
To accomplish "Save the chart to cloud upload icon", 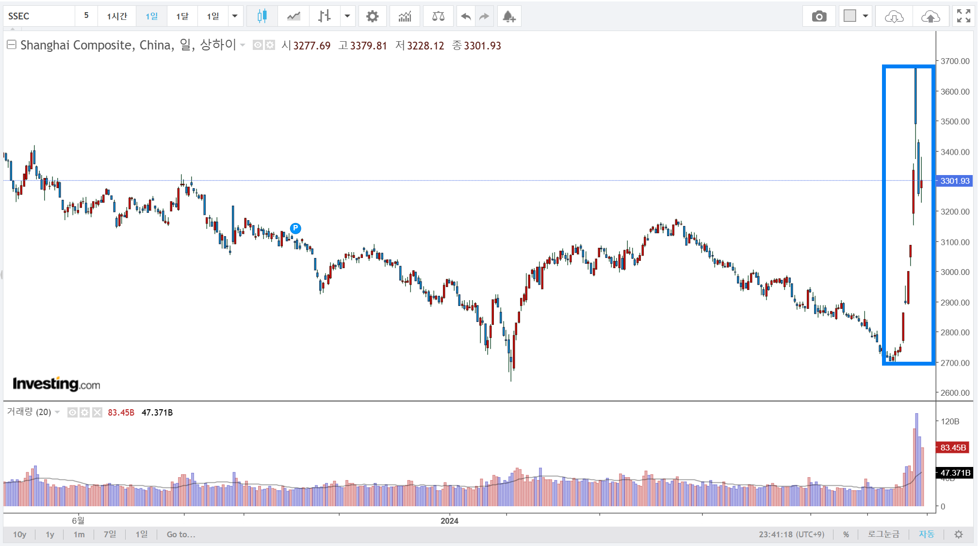I will [930, 16].
